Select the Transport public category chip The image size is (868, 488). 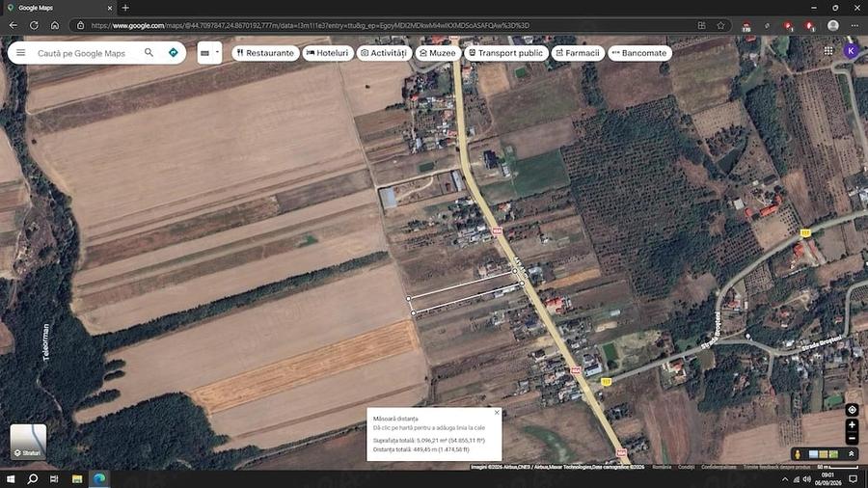point(506,53)
